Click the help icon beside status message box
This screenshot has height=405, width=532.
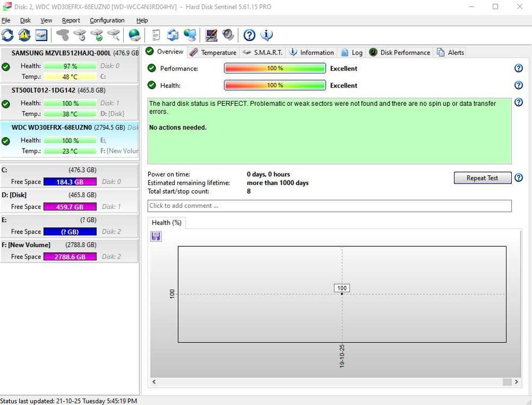[519, 102]
